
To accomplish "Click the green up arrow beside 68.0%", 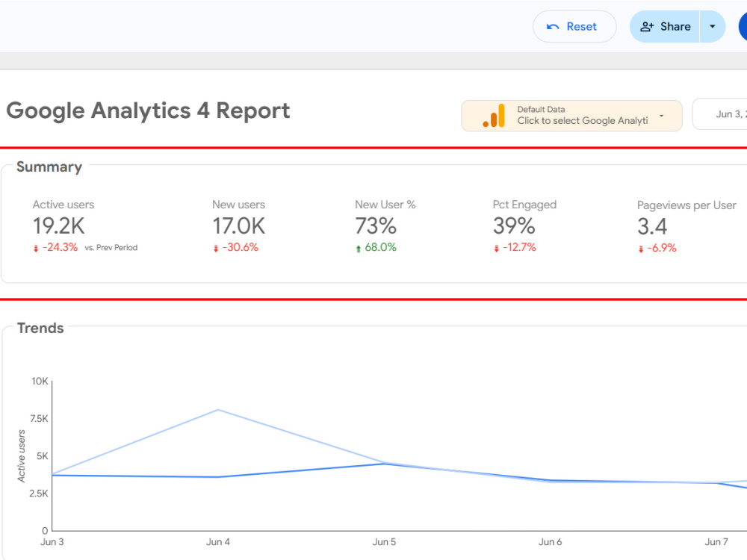I will pos(359,249).
